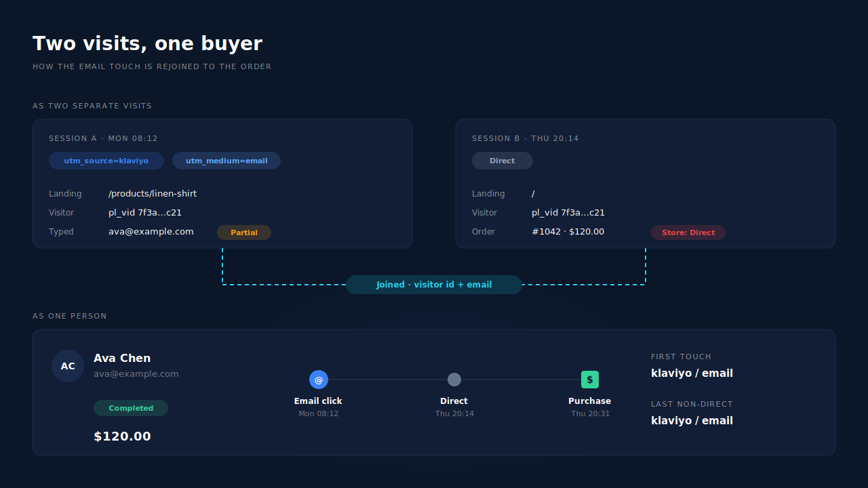Click the subtitle about the email touch rejoined
Screen dimensions: 868x488
(152, 66)
